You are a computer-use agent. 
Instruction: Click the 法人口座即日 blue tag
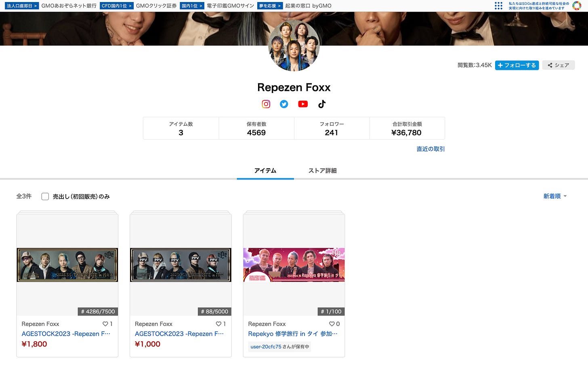pyautogui.click(x=22, y=6)
